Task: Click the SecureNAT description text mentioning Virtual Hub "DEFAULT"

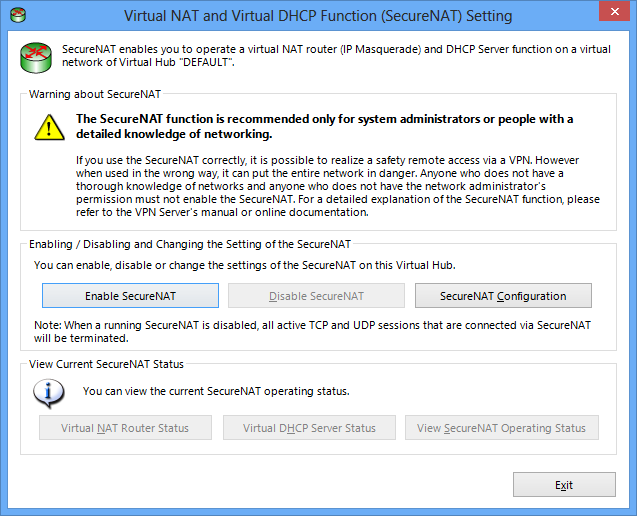Action: pos(336,56)
